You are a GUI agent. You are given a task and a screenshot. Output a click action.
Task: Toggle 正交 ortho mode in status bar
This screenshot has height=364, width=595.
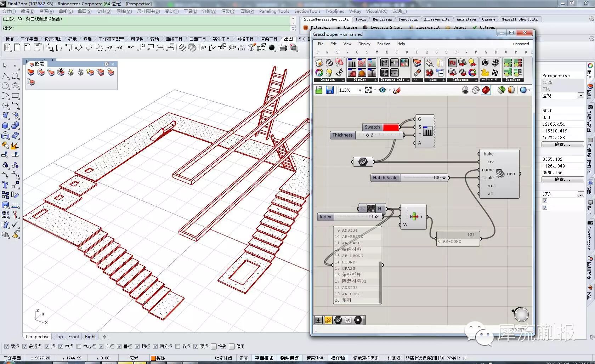(244, 358)
